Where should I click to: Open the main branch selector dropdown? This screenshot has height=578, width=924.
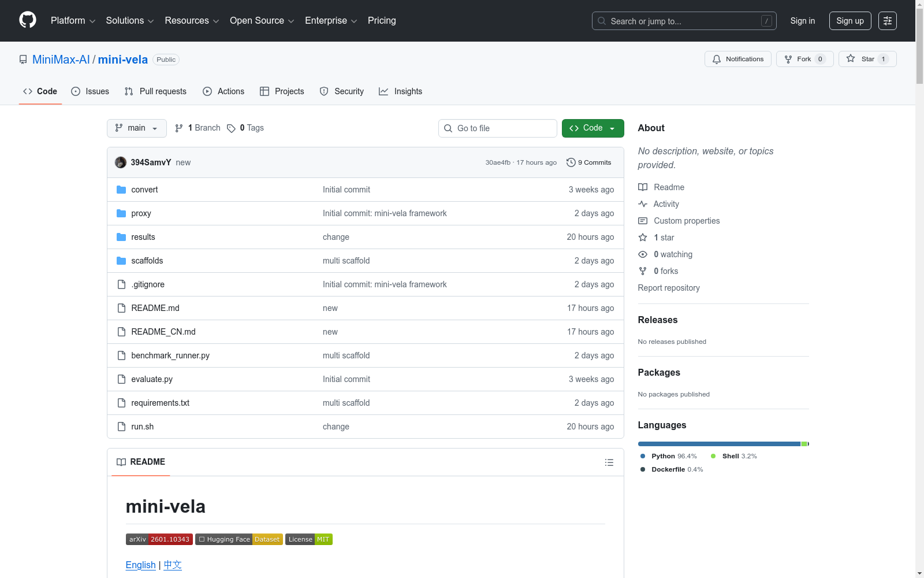(x=137, y=128)
